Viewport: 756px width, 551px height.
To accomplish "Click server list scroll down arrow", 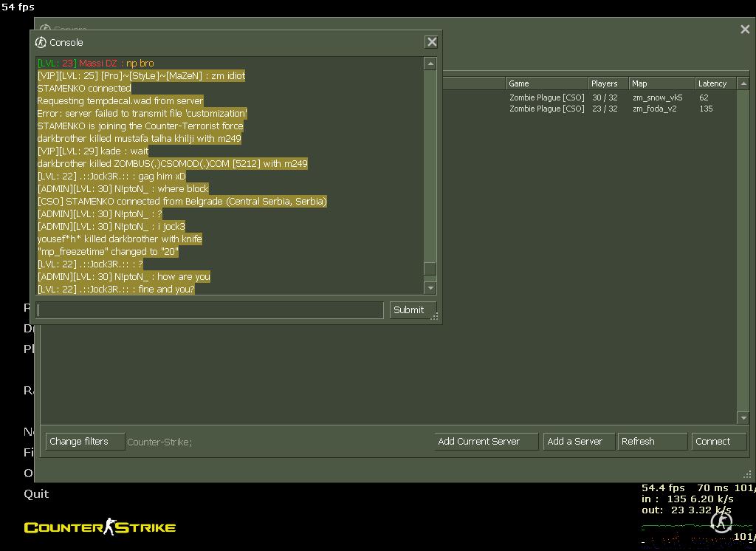I will 743,418.
